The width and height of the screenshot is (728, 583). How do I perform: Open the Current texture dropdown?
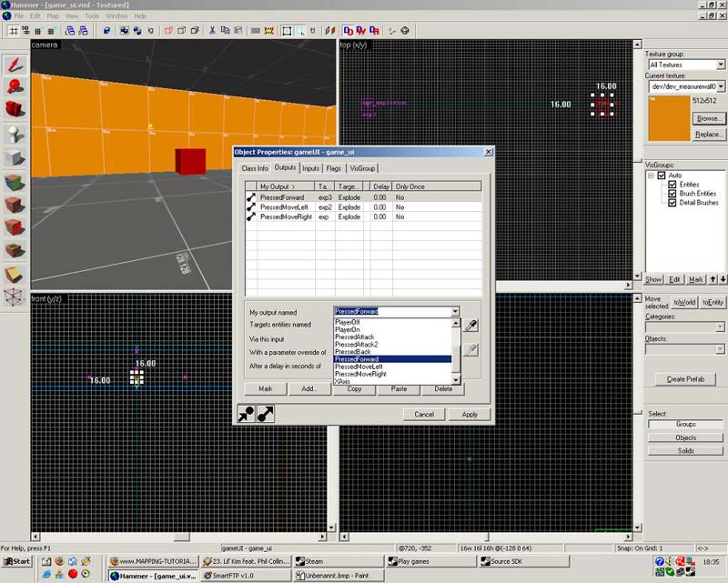tap(720, 86)
